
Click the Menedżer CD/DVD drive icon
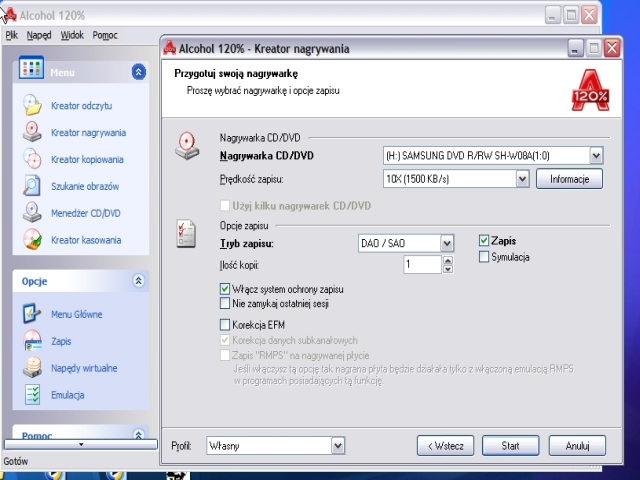[32, 213]
